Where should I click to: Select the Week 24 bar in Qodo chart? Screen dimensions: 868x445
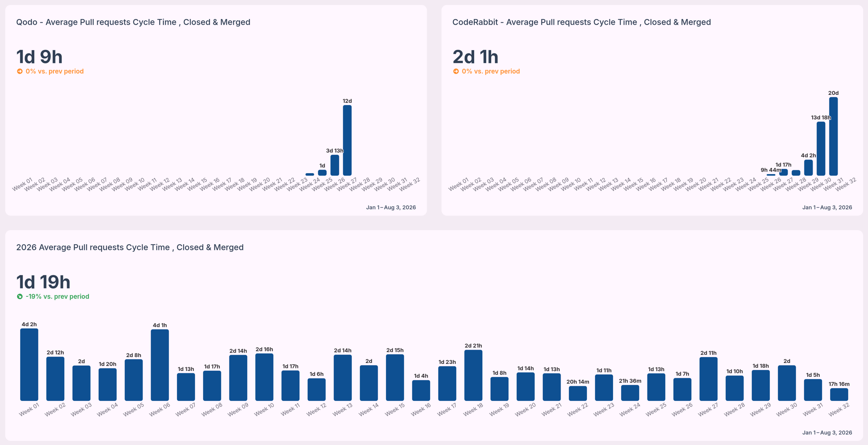[310, 174]
